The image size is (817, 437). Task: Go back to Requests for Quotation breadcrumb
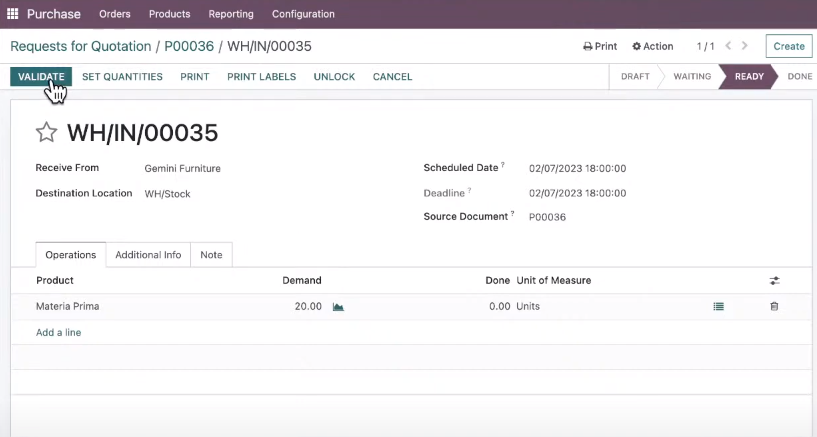(x=81, y=46)
